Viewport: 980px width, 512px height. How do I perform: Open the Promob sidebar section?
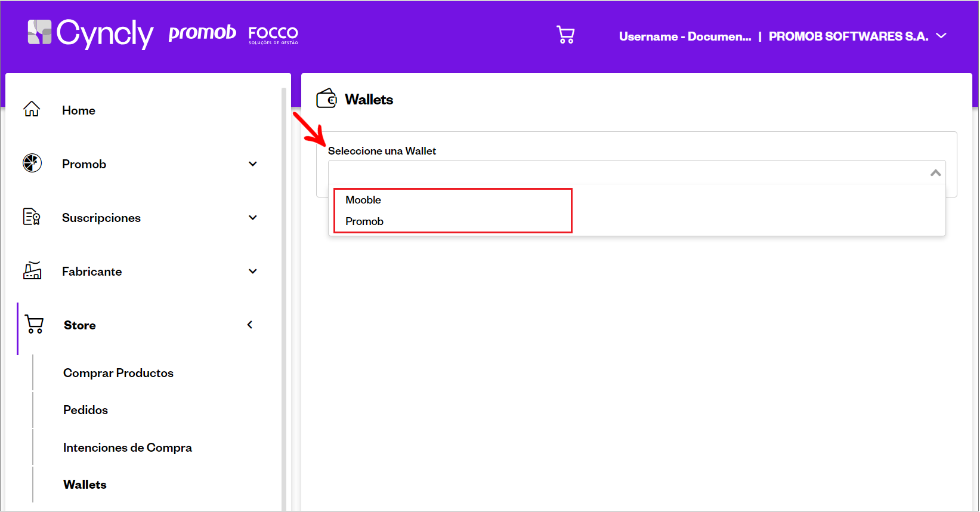[84, 164]
